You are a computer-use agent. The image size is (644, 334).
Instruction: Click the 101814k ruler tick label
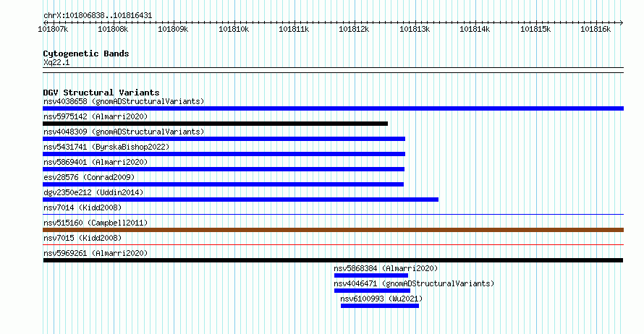point(475,29)
